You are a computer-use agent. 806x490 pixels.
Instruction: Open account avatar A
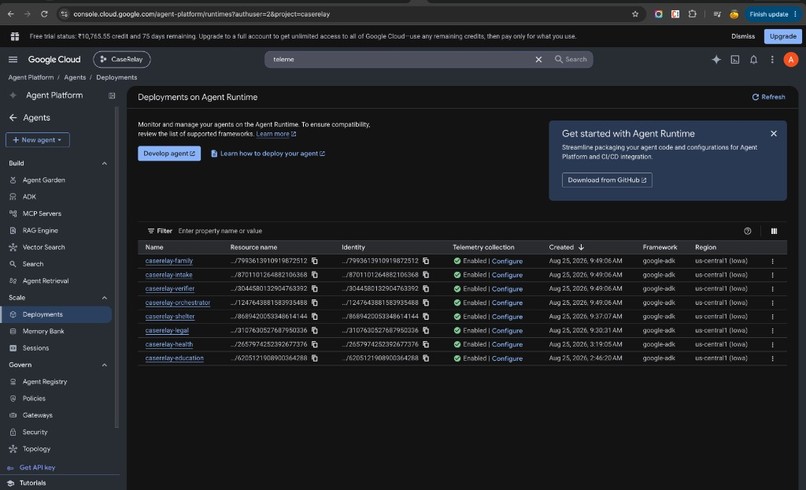pos(791,60)
